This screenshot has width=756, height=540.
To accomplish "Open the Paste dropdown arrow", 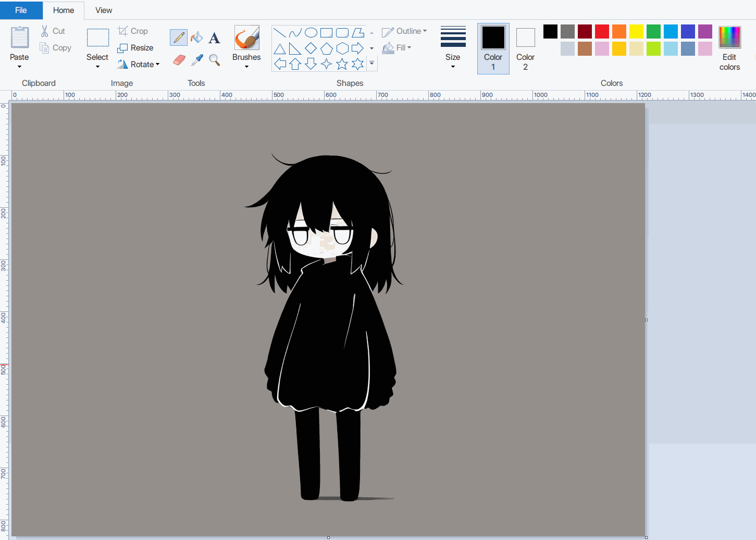I will pos(20,67).
